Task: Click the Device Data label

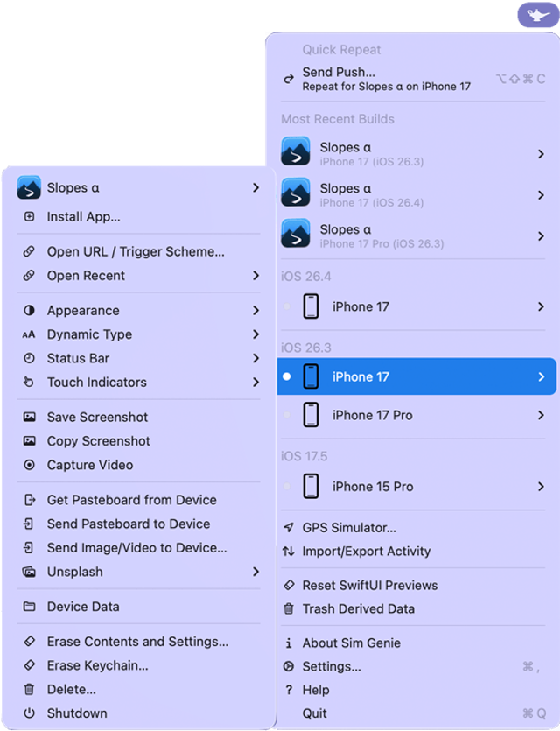Action: click(x=83, y=607)
